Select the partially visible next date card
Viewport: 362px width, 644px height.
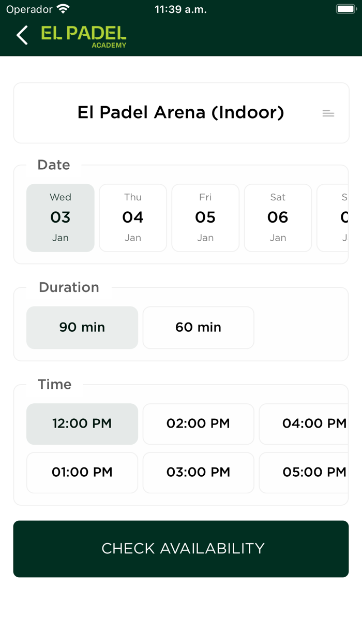333,218
